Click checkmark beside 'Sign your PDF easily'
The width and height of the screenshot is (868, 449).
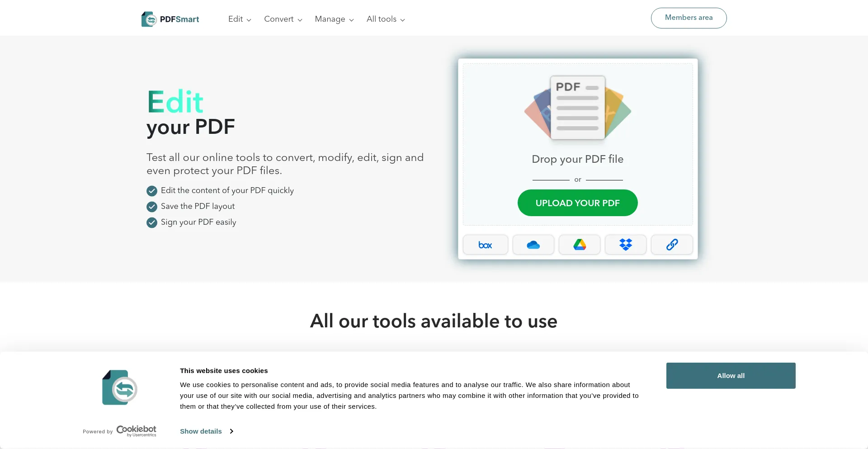(x=152, y=222)
